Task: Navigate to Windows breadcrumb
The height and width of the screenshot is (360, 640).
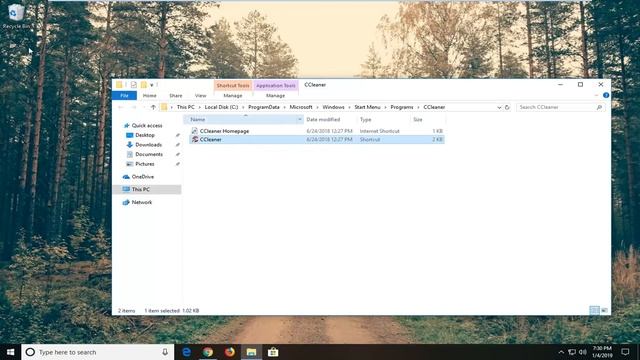Action: 333,107
